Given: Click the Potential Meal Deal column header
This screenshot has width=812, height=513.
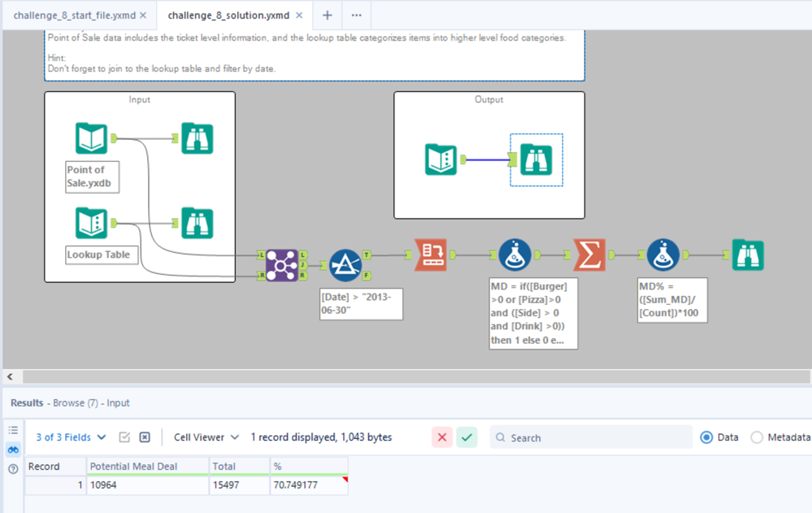Looking at the screenshot, I should (148, 467).
